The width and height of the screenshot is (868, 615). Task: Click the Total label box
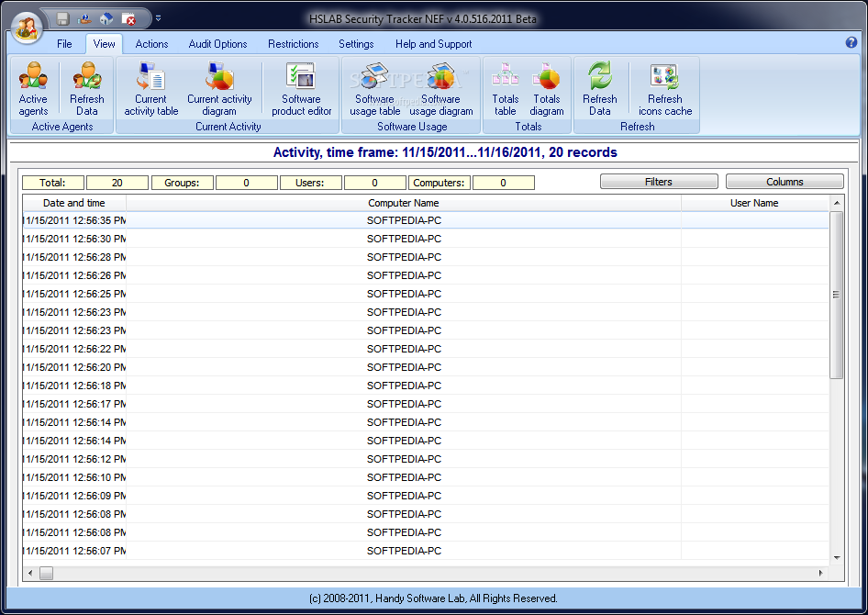coord(53,183)
